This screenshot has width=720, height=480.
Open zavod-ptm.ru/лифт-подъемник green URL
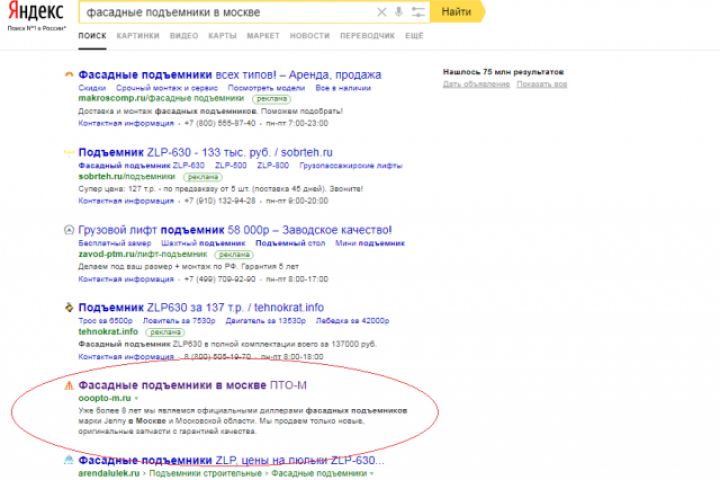(x=143, y=254)
